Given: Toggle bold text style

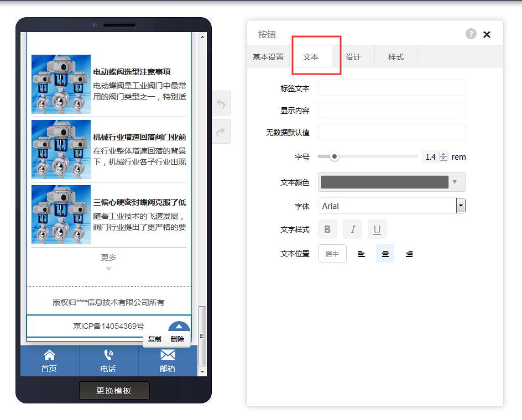Looking at the screenshot, I should click(x=327, y=229).
